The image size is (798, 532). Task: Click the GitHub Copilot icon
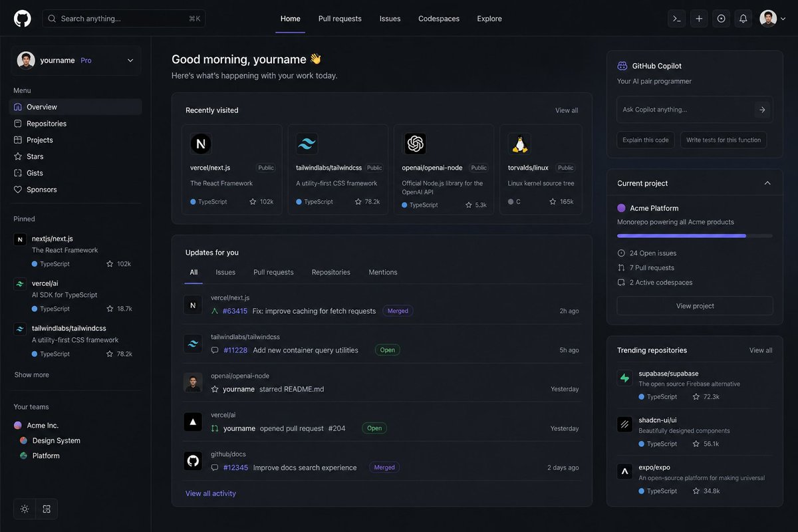[622, 66]
